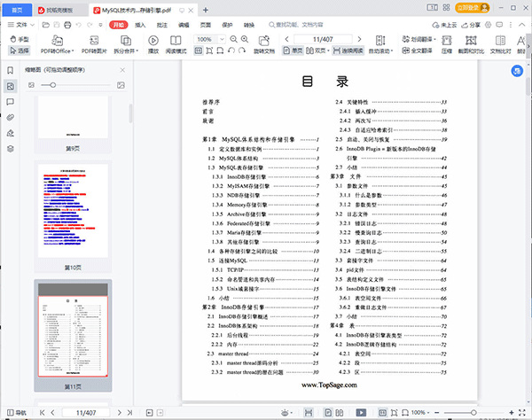
Task: Open the 插入 ribbon tab
Action: point(140,26)
